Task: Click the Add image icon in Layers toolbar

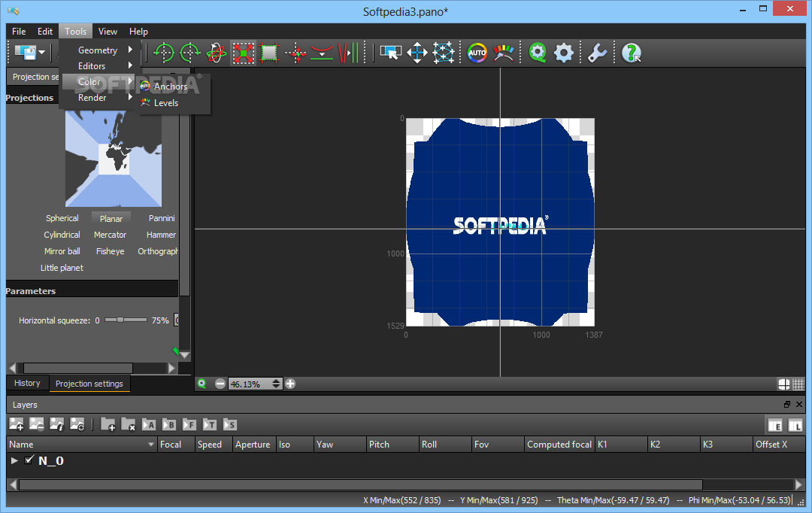Action: click(x=16, y=424)
